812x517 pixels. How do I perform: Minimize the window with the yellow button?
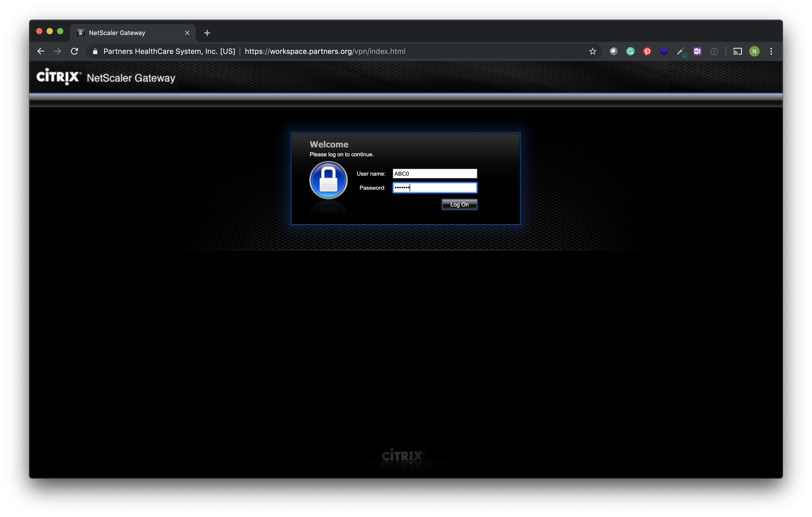49,31
